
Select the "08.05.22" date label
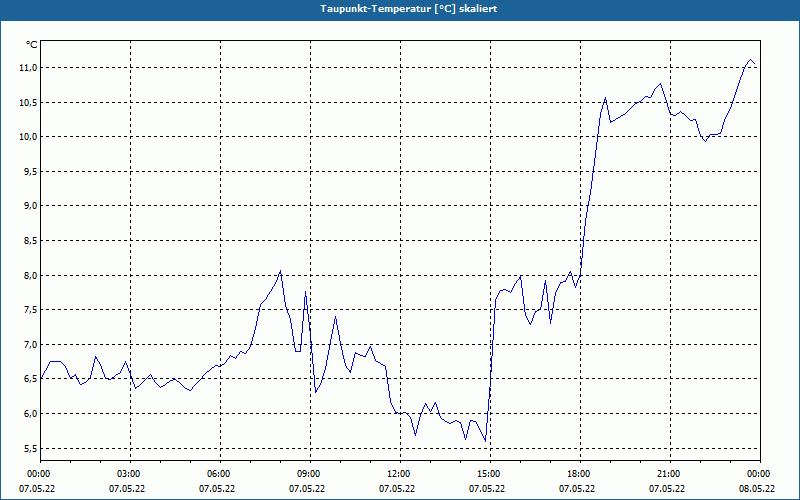757,489
